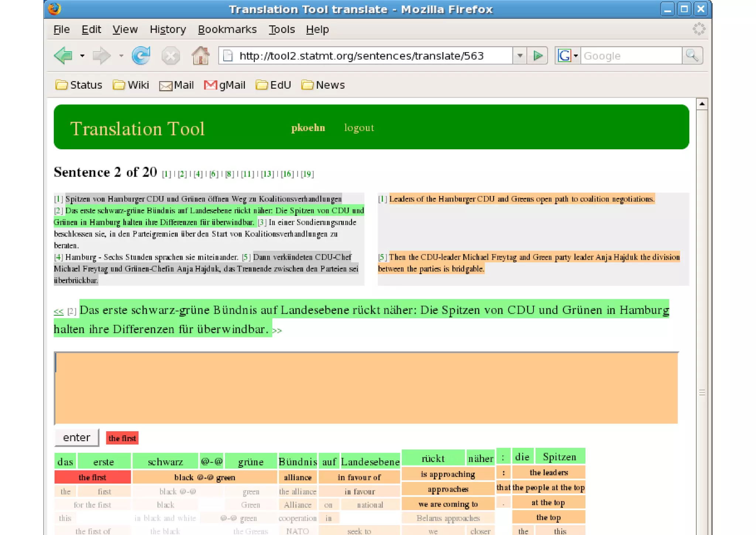Click the logout link
Viewport: 756px width, 535px height.
click(359, 128)
